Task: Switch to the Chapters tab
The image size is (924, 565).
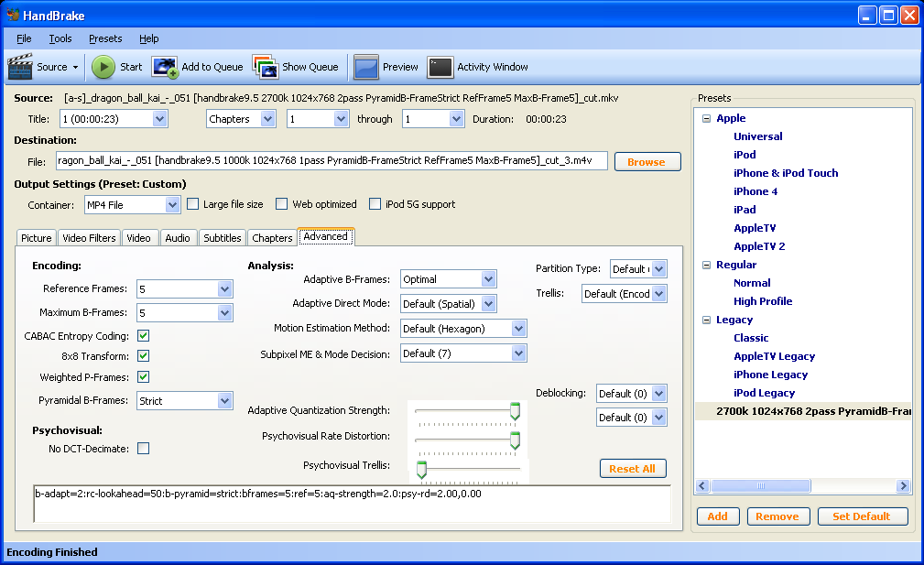Action: (x=272, y=237)
